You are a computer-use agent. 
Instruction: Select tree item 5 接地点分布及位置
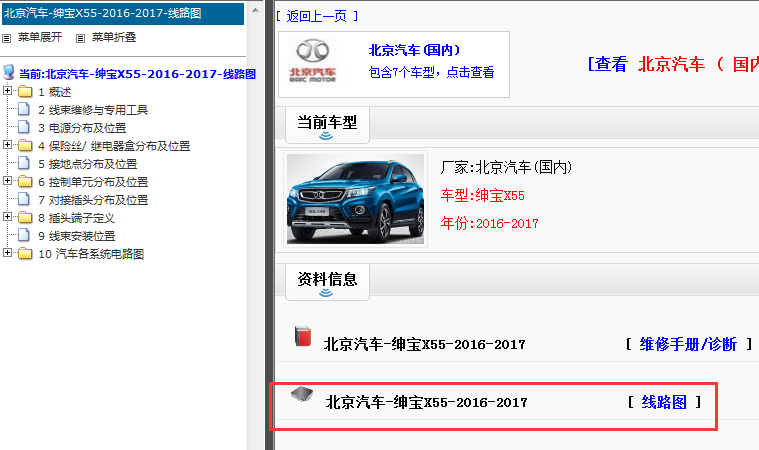point(88,164)
